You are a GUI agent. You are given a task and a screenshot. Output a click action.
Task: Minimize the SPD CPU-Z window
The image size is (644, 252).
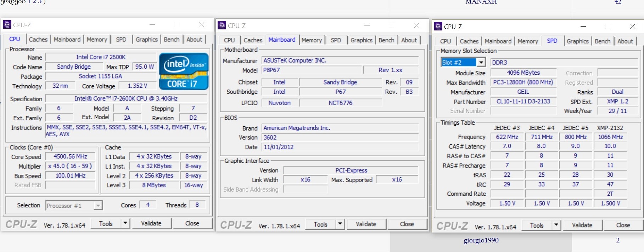click(x=583, y=27)
